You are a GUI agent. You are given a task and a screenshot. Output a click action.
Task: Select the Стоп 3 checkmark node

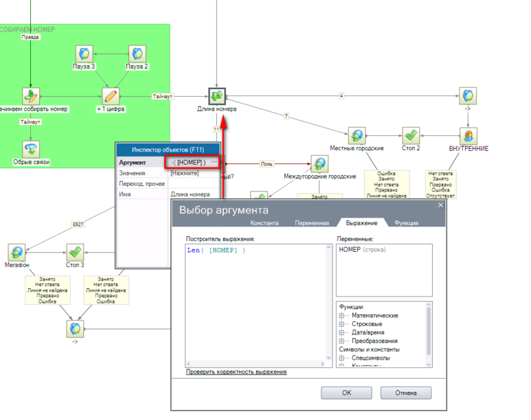click(75, 252)
